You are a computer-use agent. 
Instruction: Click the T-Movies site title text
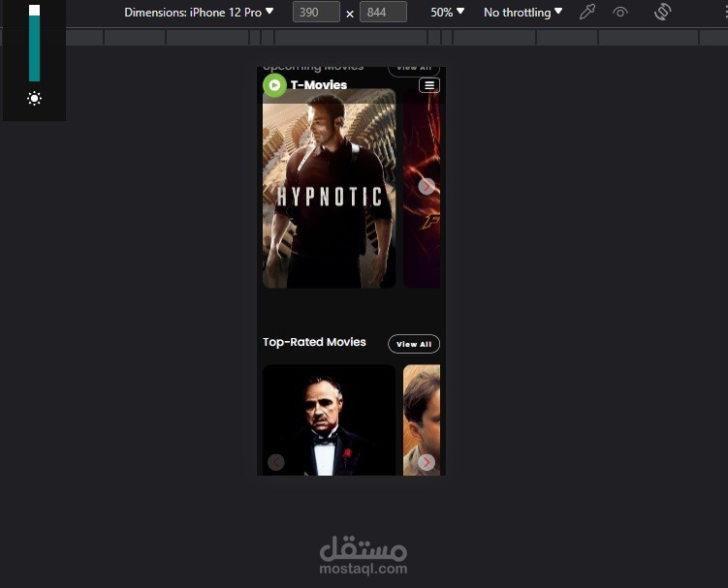tap(319, 85)
